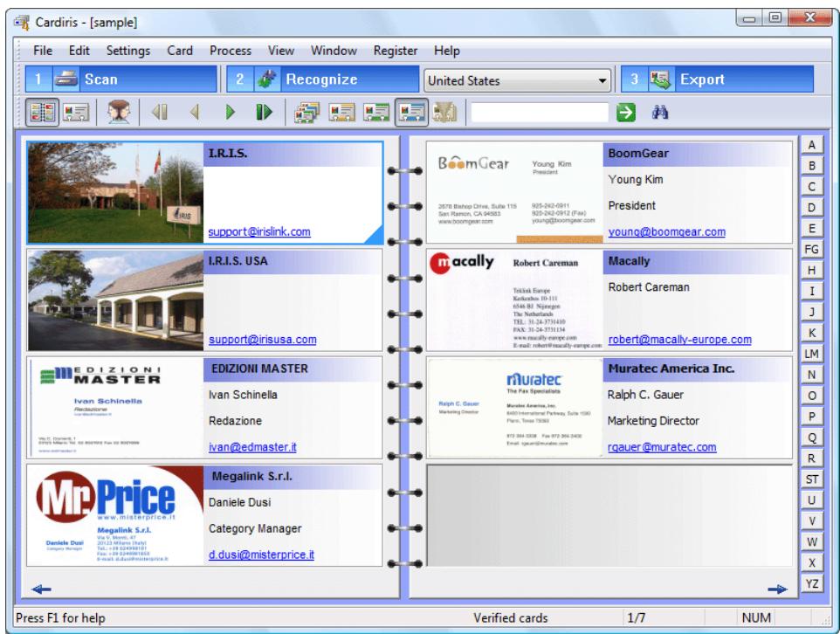Click the third card filter icon in the toolbar
Screen dimensions: 840x634
[376, 112]
